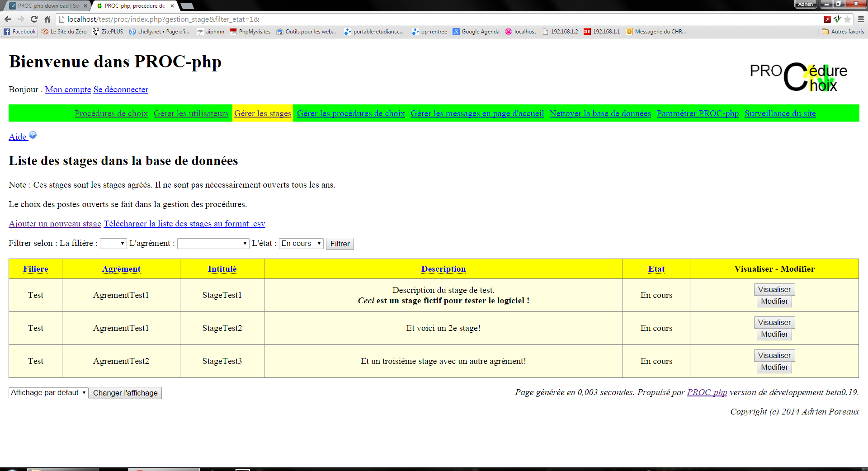Open the Le Site du Zéro bookmark
Image resolution: width=868 pixels, height=471 pixels.
tap(64, 32)
